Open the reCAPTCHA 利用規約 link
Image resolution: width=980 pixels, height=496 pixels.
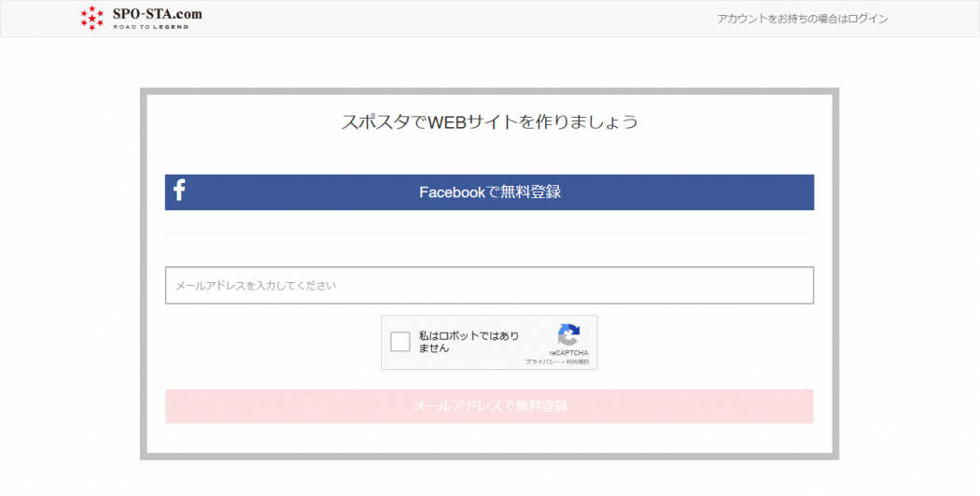click(x=578, y=361)
